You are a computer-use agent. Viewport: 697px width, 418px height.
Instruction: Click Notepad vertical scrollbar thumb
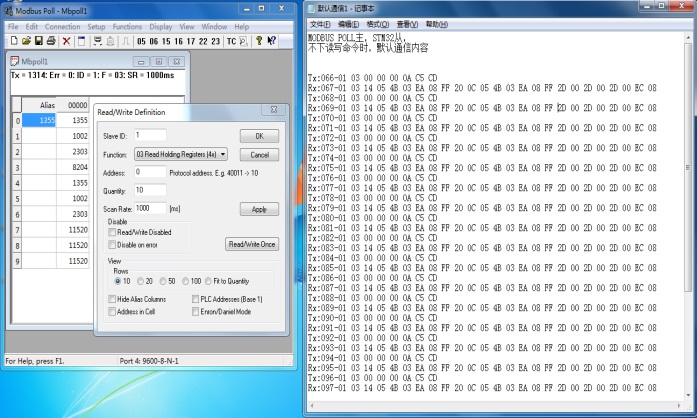689,167
